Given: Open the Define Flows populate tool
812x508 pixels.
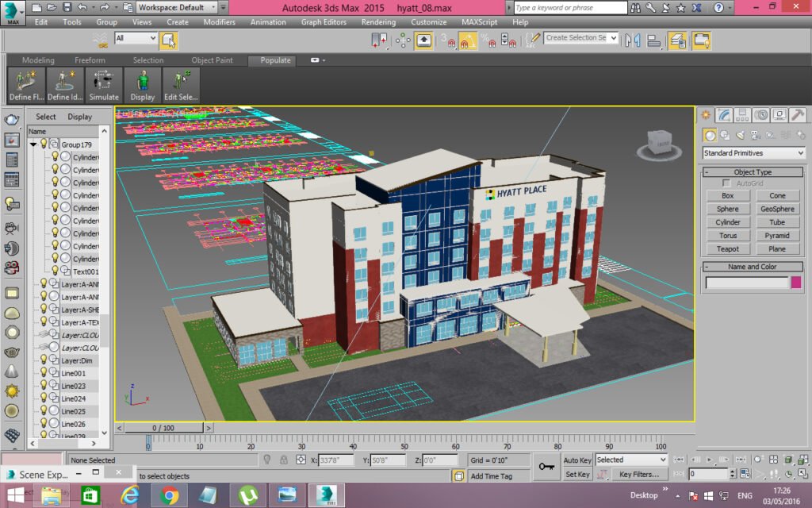Looking at the screenshot, I should [x=26, y=85].
